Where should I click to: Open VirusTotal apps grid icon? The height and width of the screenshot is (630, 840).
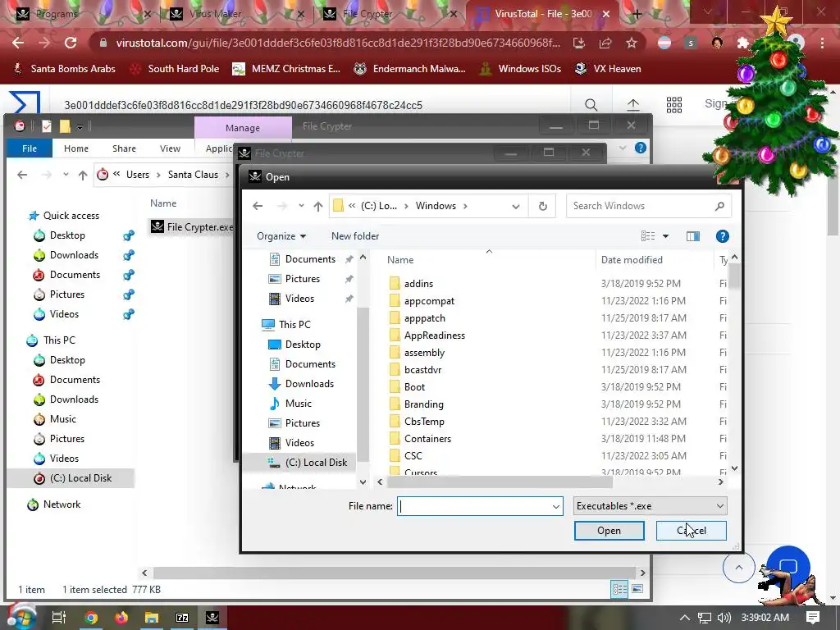(674, 104)
